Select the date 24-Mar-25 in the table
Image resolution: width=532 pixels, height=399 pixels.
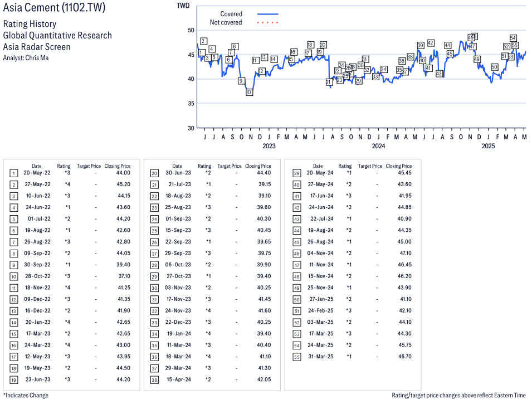click(320, 345)
